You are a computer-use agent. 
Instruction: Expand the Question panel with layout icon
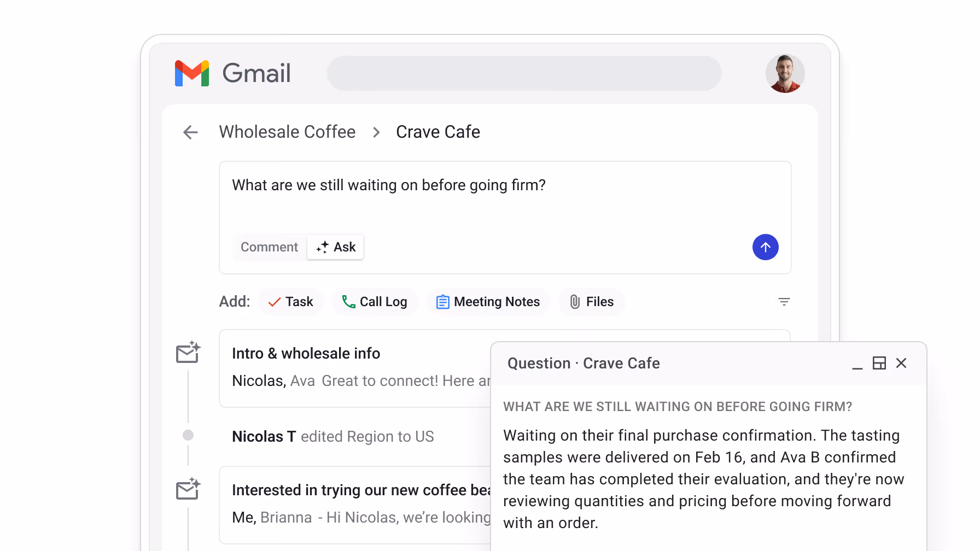coord(879,363)
